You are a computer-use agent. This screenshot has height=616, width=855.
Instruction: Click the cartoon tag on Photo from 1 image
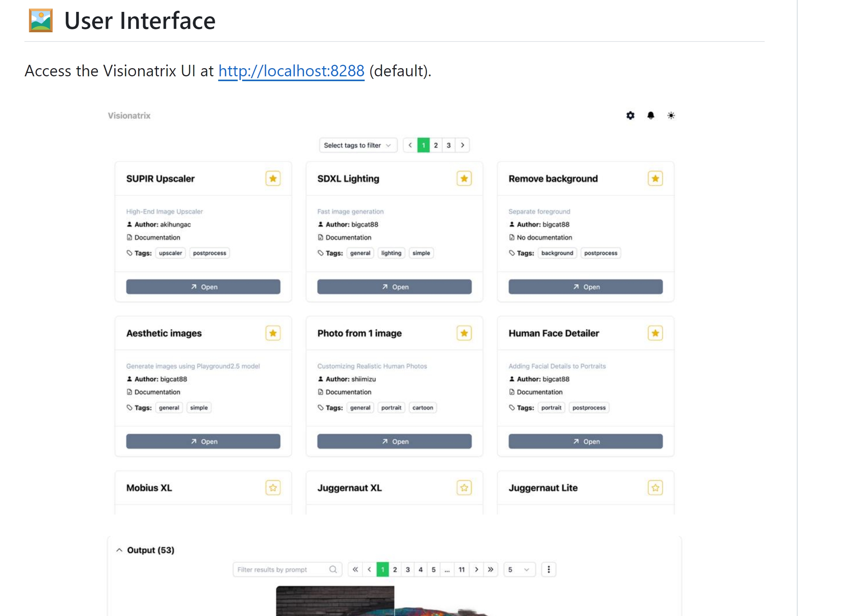pos(423,407)
